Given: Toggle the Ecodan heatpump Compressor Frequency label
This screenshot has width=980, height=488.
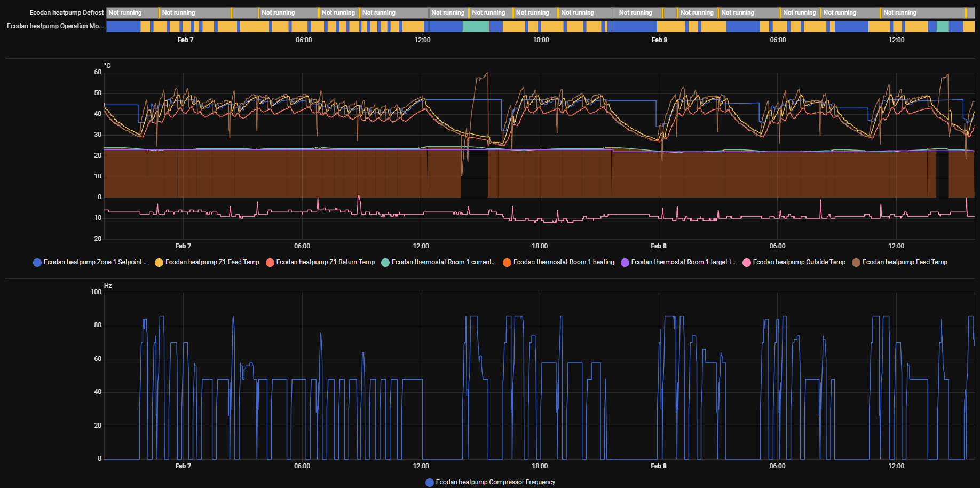Looking at the screenshot, I should click(495, 482).
